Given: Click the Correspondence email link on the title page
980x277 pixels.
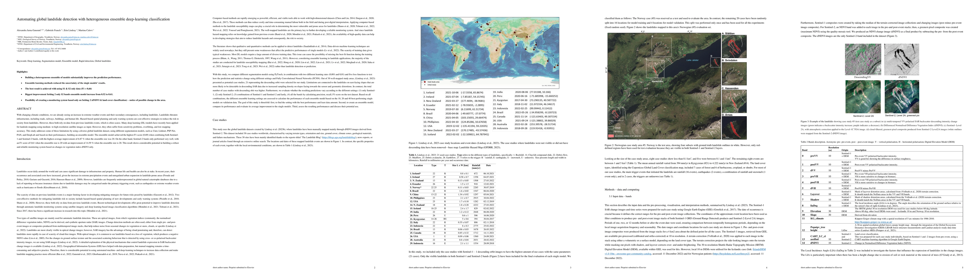Looking at the screenshot, I should pos(41,49).
